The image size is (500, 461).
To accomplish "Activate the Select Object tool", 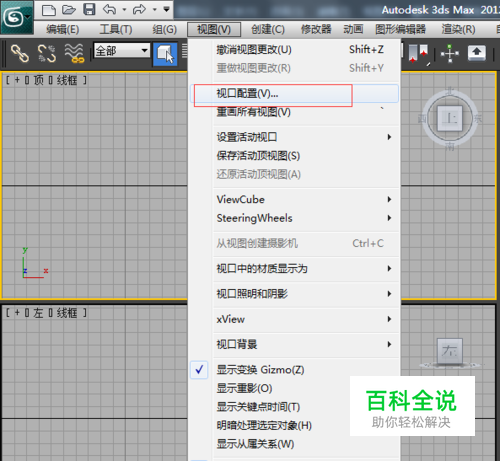I will coord(165,53).
